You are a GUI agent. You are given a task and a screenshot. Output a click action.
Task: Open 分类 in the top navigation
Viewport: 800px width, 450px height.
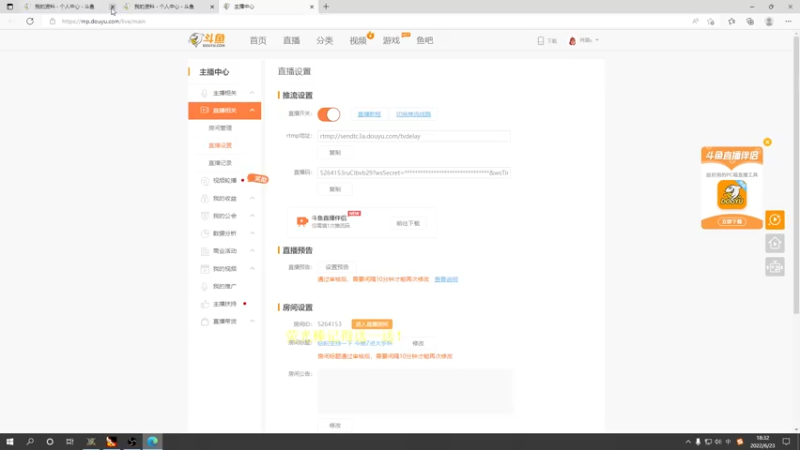[324, 40]
